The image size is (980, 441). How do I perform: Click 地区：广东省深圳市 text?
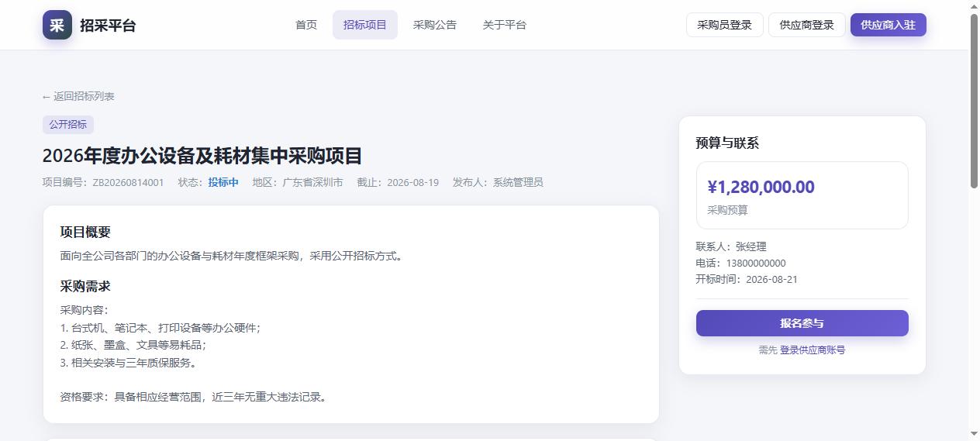pyautogui.click(x=298, y=183)
